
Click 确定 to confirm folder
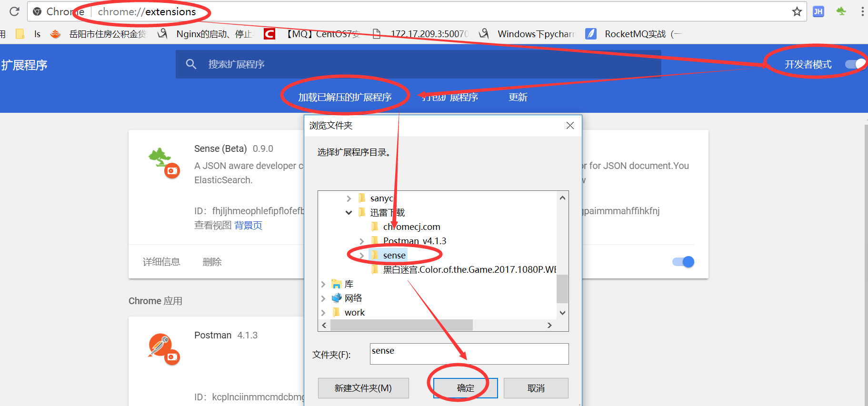[465, 388]
